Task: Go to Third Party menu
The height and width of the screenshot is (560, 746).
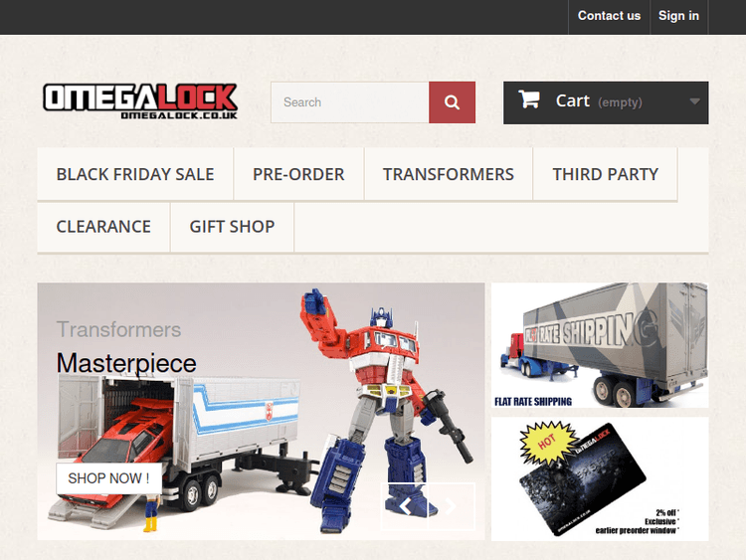Action: pyautogui.click(x=605, y=174)
